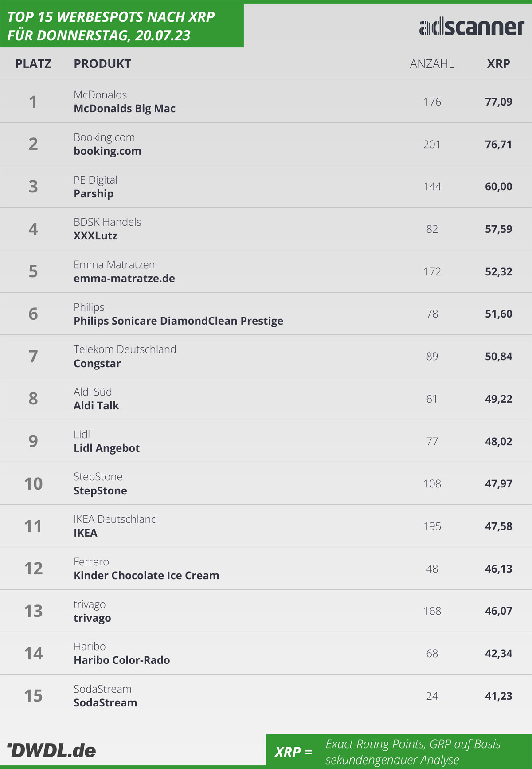Select Philips Sonicare DiamondClean Prestige
Viewport: 532px width, 769px height.
click(x=178, y=321)
